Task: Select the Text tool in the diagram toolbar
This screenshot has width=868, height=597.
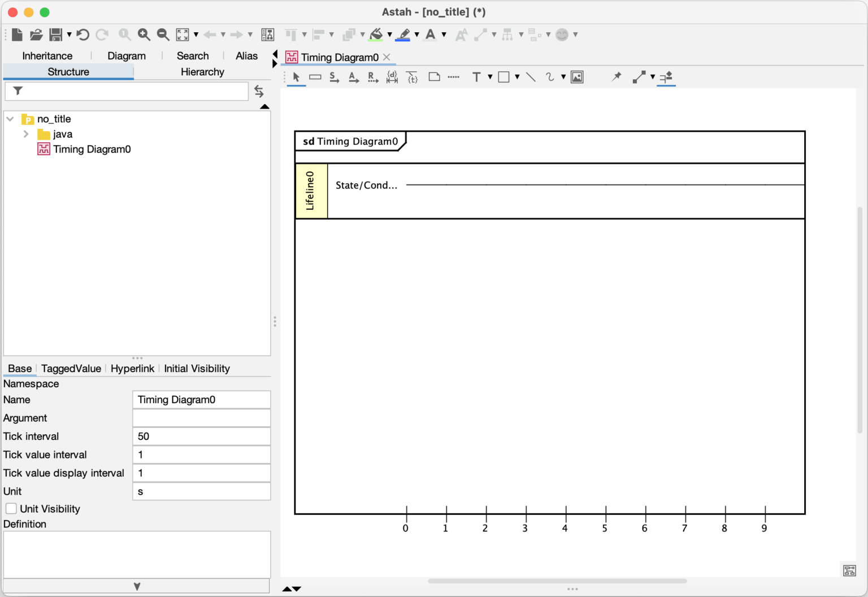Action: pos(477,77)
